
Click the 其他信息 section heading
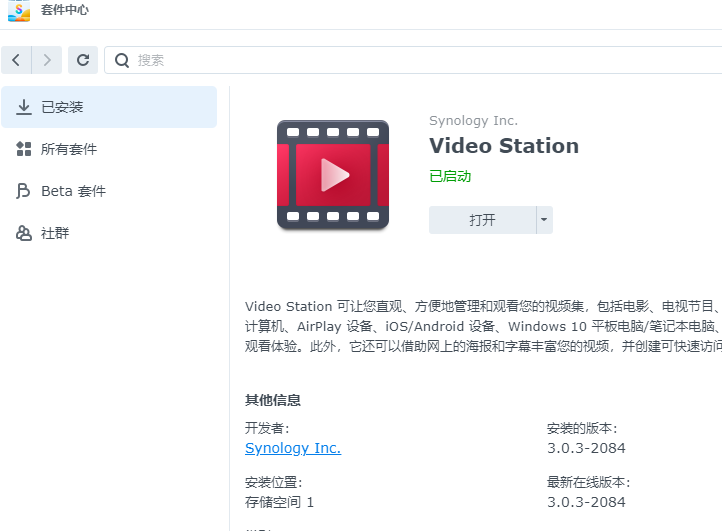(x=273, y=400)
